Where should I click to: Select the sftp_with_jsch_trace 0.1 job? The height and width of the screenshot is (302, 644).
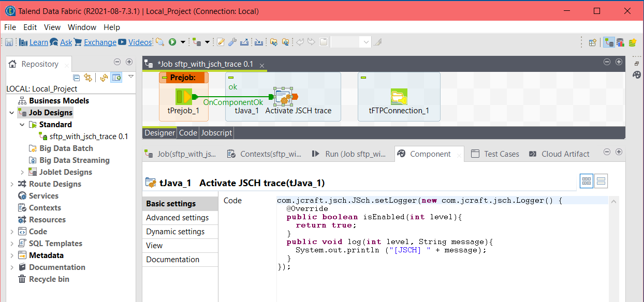point(89,137)
